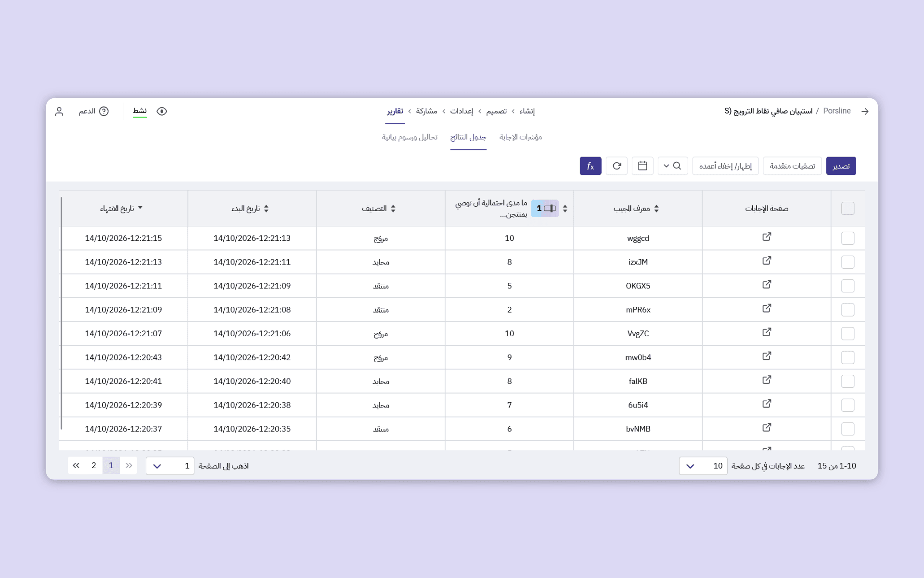Toggle the select-all header checkbox

click(847, 209)
